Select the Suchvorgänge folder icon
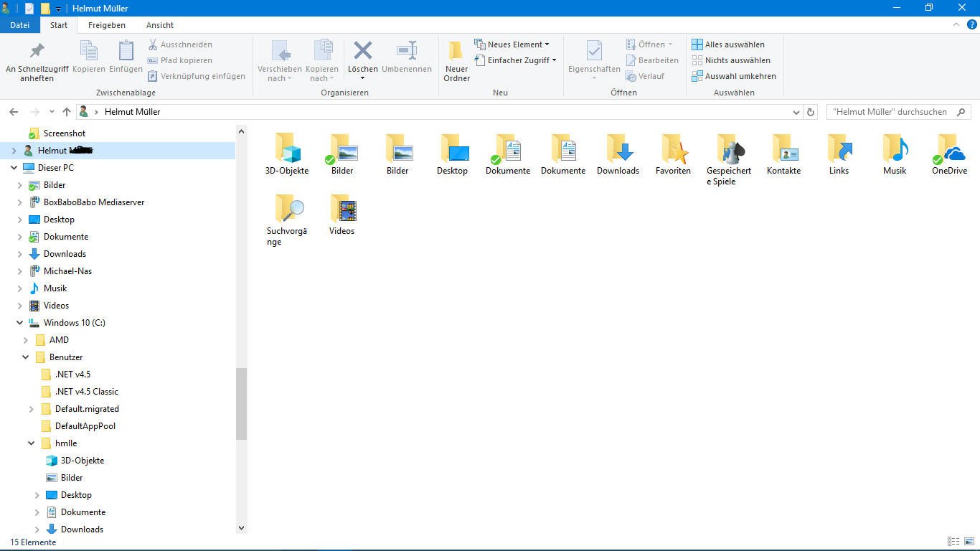 [x=286, y=219]
